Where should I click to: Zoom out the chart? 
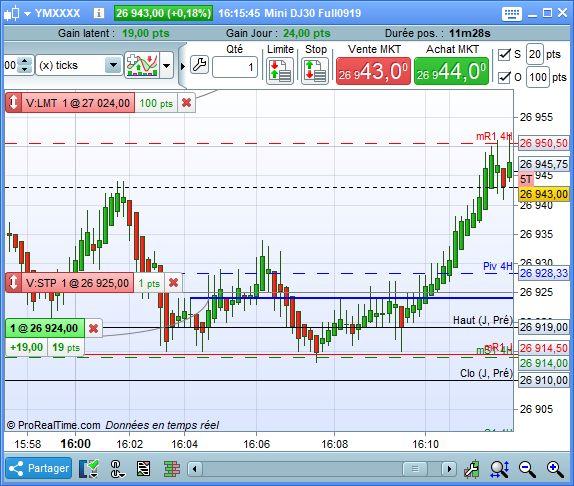(x=527, y=469)
